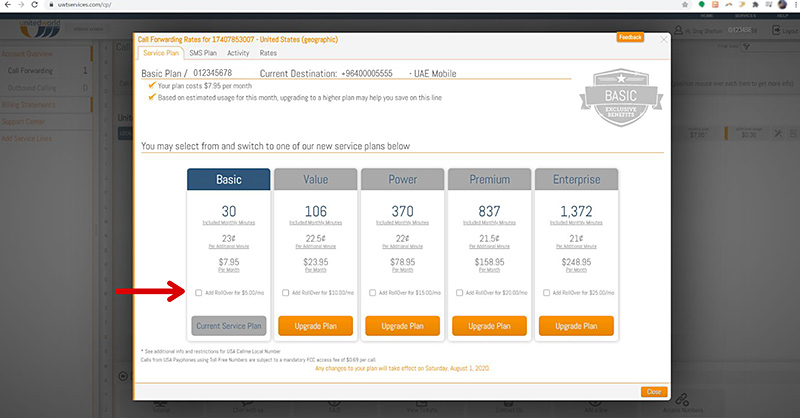Click SERVICES in the top navigation
Screen dimensions: 800x418
pos(745,16)
